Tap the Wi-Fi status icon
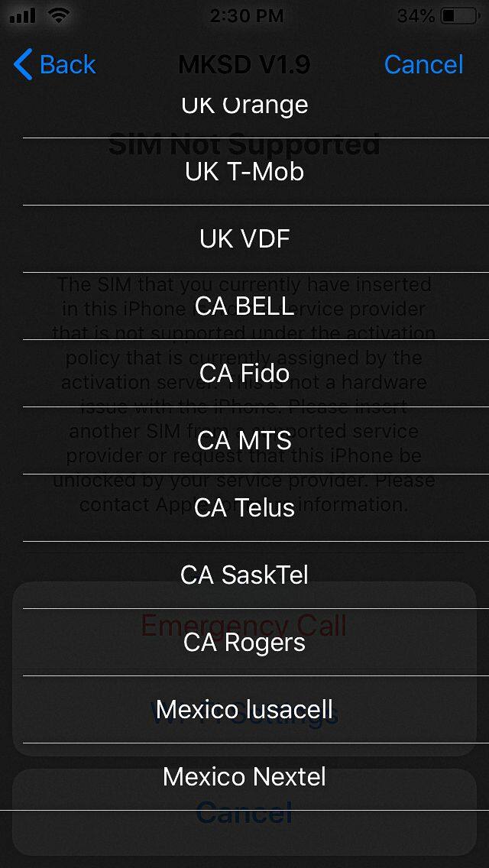 pos(59,15)
